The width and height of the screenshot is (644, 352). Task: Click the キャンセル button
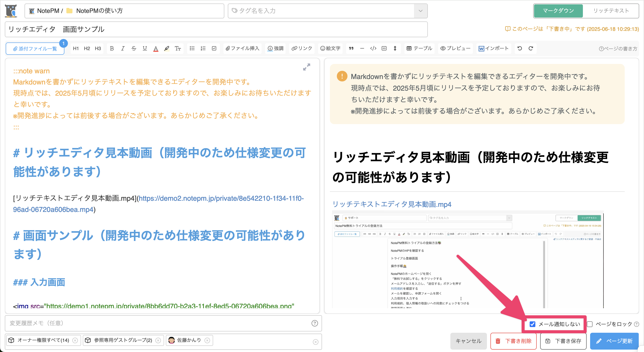click(469, 341)
